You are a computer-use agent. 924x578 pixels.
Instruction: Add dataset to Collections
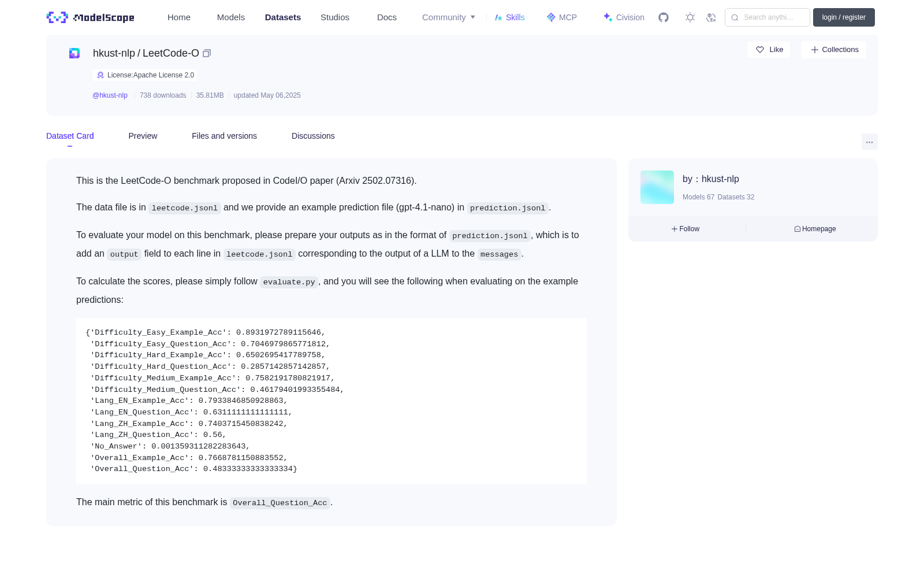tap(834, 50)
